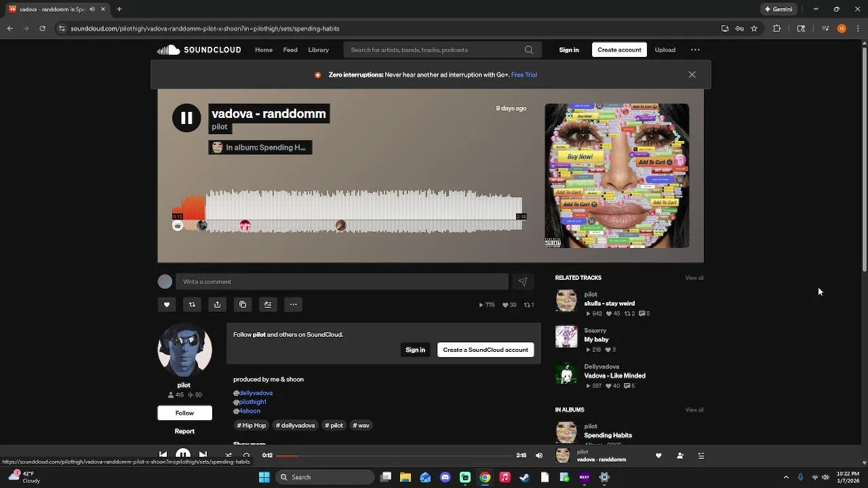The image size is (868, 488).
Task: Click Sign in in the header
Action: [x=569, y=49]
